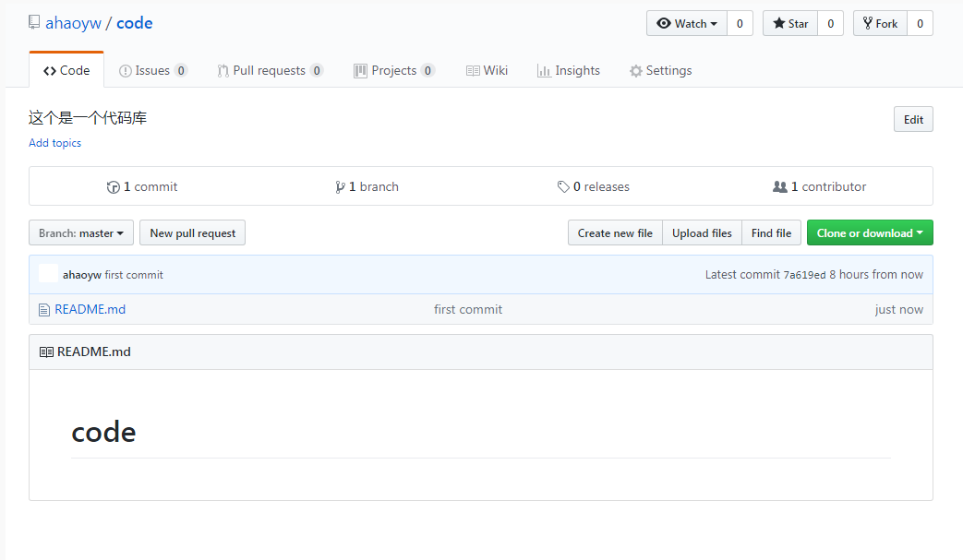Viewport: 963px width, 560px height.
Task: Expand the Branch: master selector
Action: (81, 233)
